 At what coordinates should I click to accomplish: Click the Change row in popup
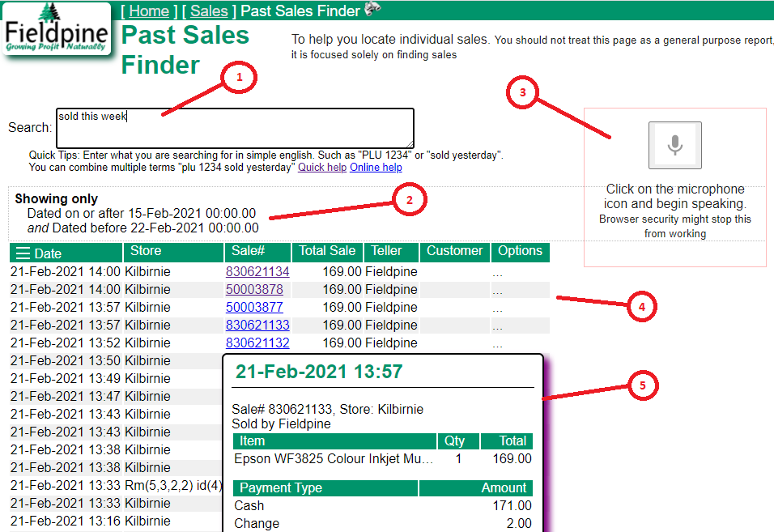pos(383,523)
